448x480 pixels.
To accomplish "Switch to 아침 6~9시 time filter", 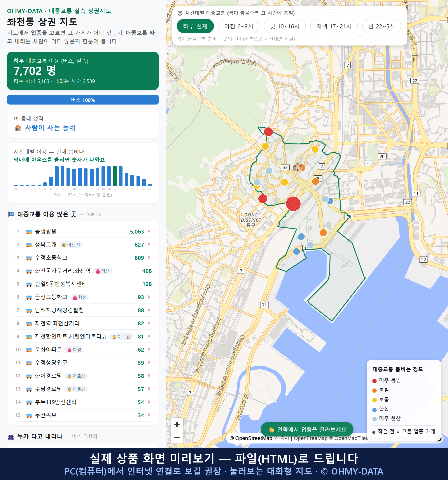I will click(x=239, y=26).
